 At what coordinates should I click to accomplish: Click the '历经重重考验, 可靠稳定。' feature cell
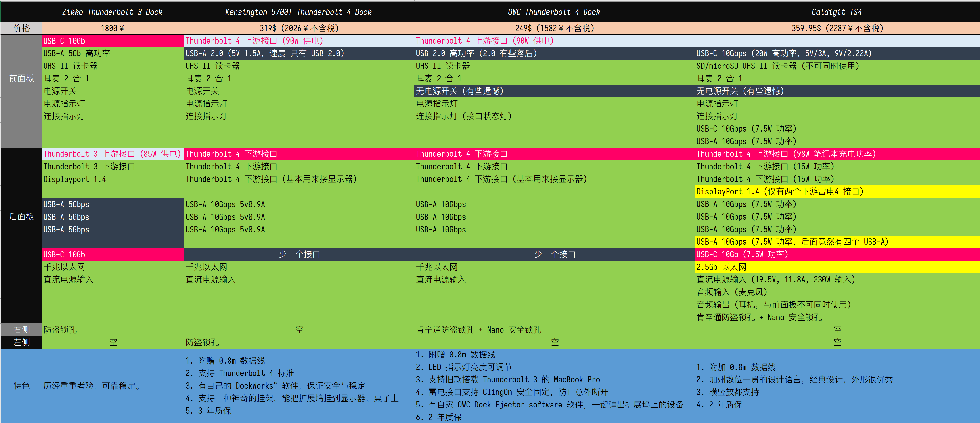pos(113,386)
